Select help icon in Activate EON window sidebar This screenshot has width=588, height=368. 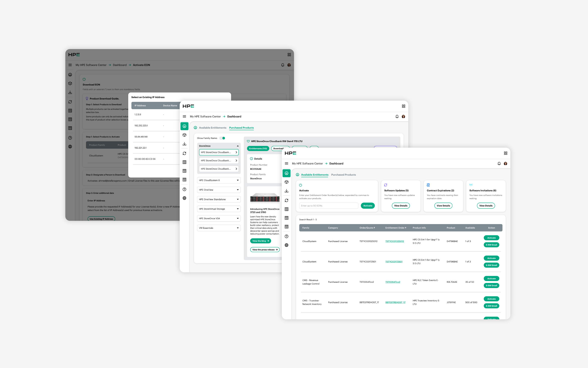tap(70, 138)
